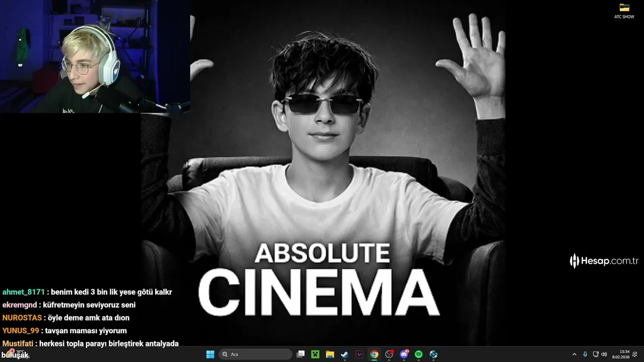Click chat message from ahmet_8171
644x362 pixels.
pyautogui.click(x=87, y=292)
